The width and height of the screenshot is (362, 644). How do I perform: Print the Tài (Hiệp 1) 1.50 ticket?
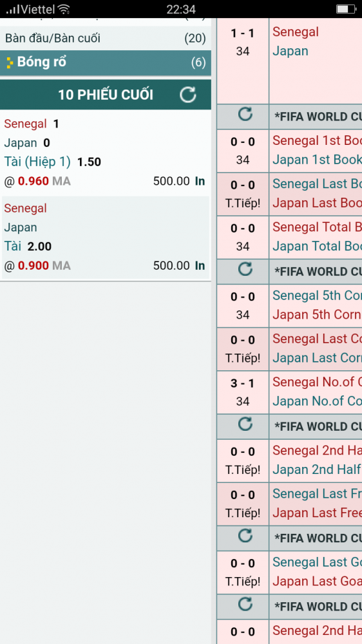(200, 181)
